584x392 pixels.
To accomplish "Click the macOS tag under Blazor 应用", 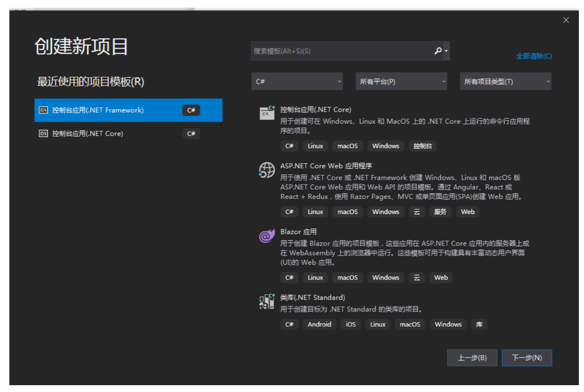I will 347,278.
